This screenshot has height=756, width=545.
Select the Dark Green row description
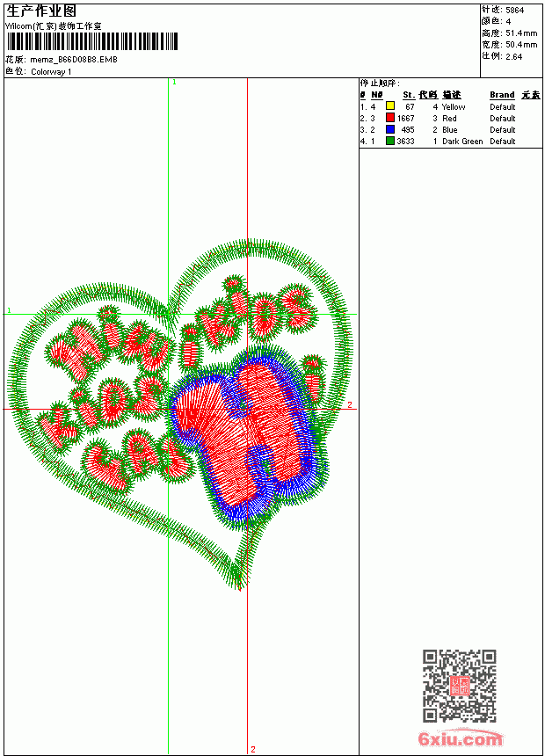(462, 142)
